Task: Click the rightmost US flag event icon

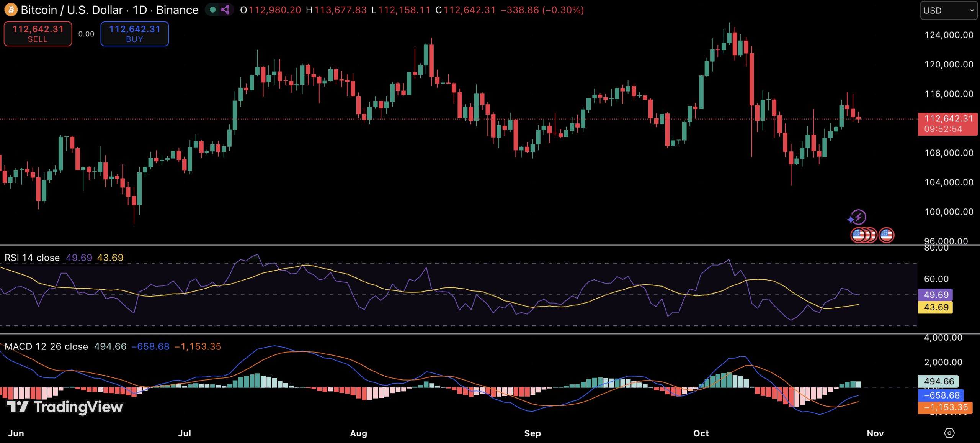Action: pyautogui.click(x=887, y=235)
